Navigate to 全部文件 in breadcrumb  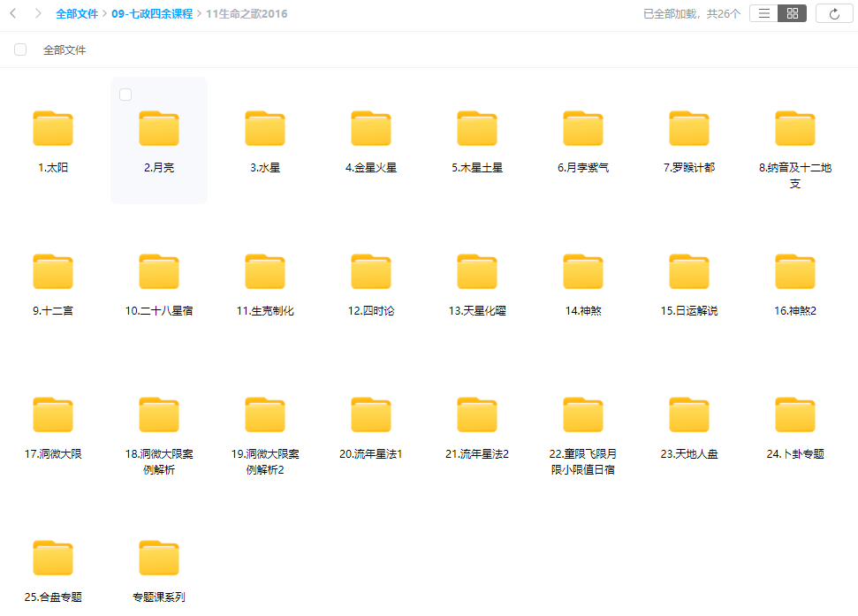tap(77, 13)
